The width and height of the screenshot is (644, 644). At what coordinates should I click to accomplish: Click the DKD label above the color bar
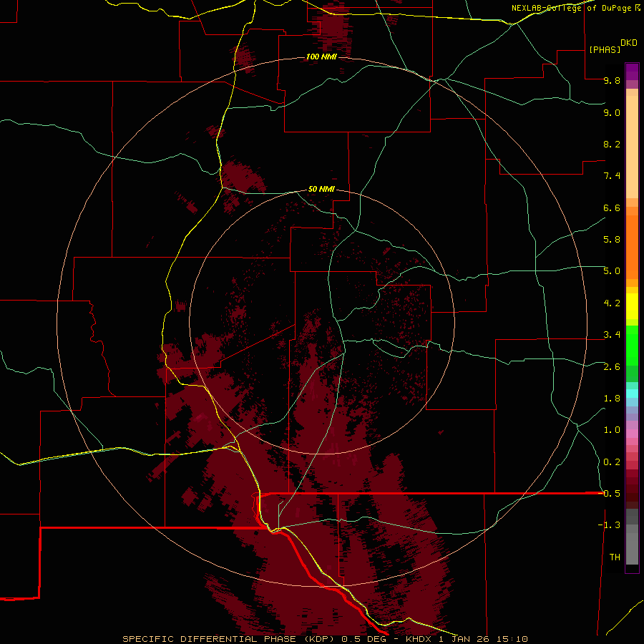tap(628, 43)
